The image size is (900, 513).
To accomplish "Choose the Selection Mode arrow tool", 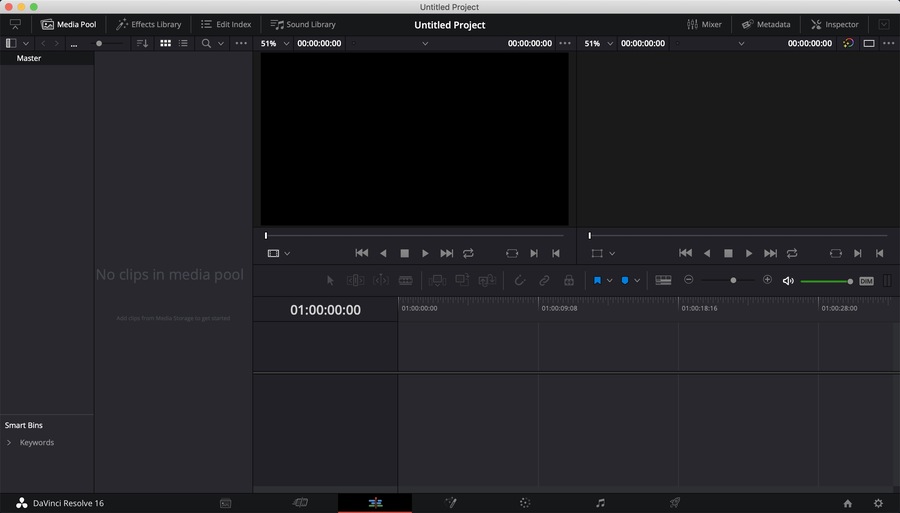I will pyautogui.click(x=330, y=280).
